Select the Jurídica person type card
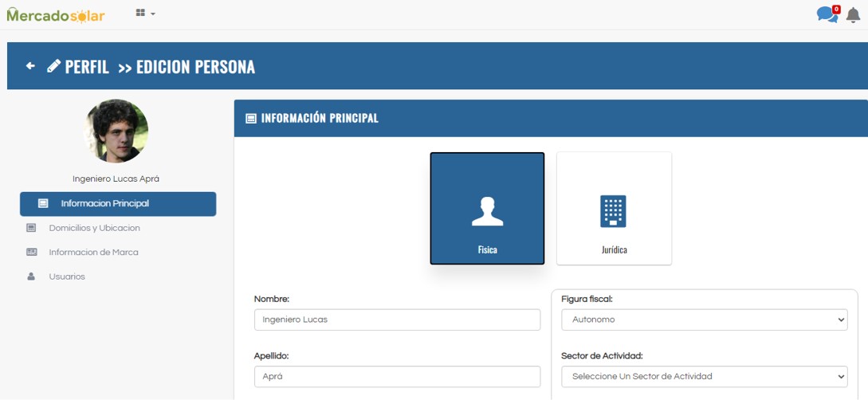Image resolution: width=868 pixels, height=400 pixels. pos(614,208)
